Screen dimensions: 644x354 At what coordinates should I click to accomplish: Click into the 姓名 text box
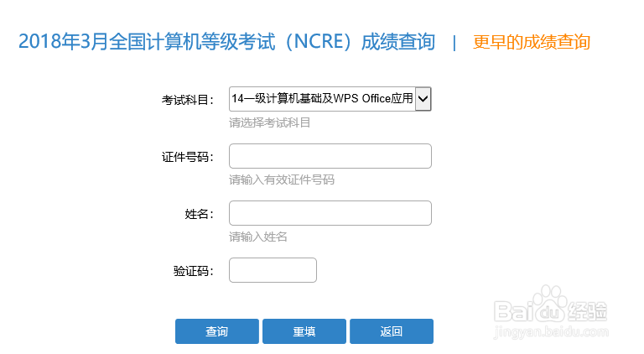point(330,213)
